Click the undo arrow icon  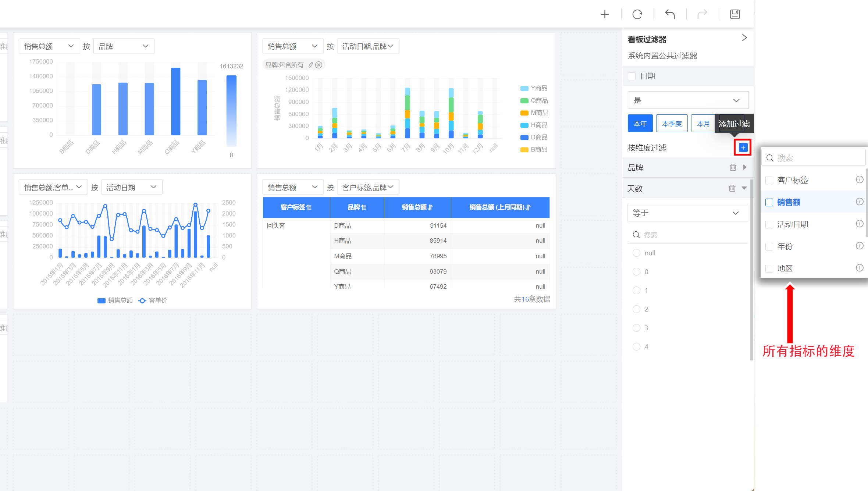(x=670, y=14)
